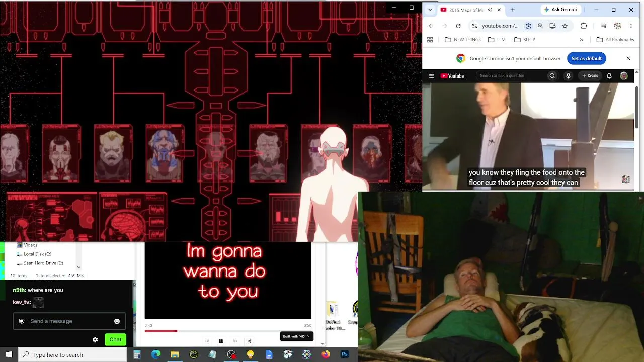Image resolution: width=644 pixels, height=362 pixels.
Task: Open Calculator from the taskbar
Action: [x=137, y=354]
